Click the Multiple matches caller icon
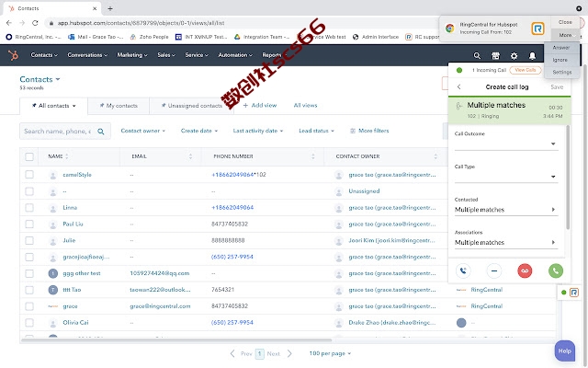588x368 pixels. click(459, 106)
